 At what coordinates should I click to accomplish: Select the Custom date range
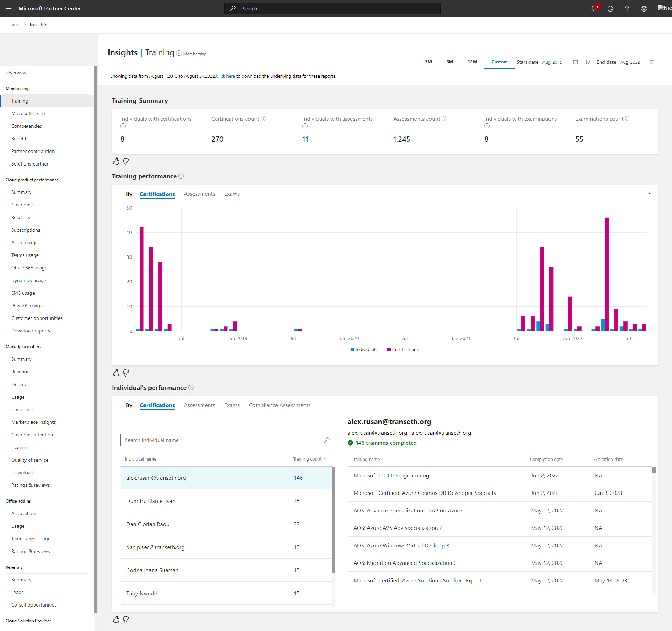pos(499,62)
